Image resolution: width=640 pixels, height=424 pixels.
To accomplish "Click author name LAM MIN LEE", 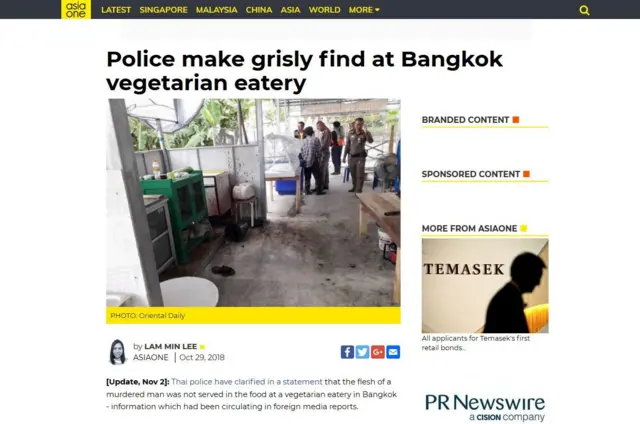I will 171,346.
